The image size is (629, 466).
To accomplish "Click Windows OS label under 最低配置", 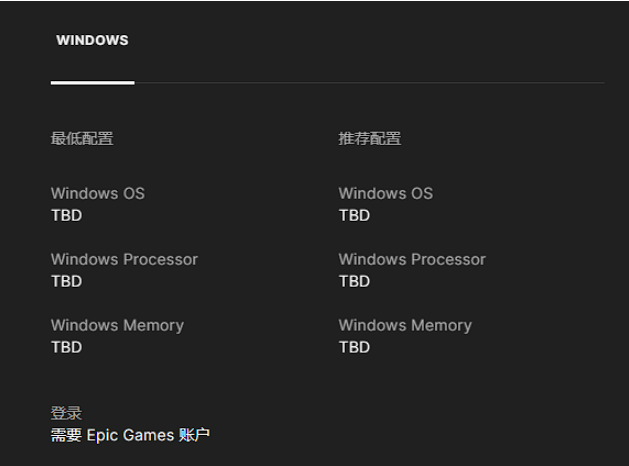I will tap(98, 193).
